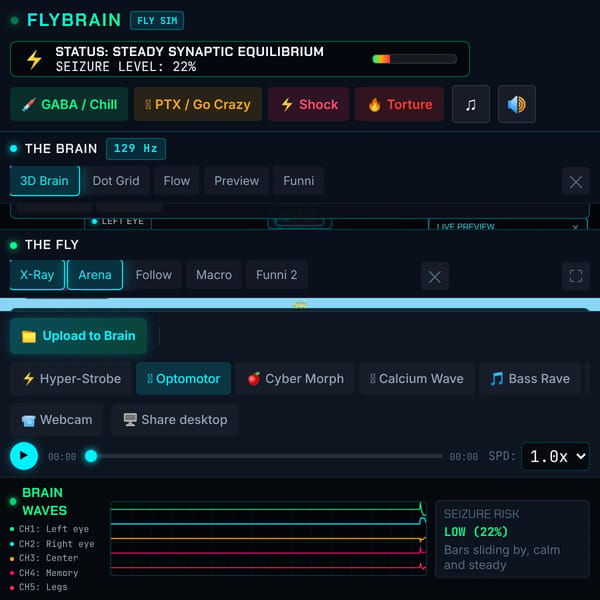The height and width of the screenshot is (600, 600).
Task: Click the Seizure Risk info card
Action: pyautogui.click(x=512, y=539)
